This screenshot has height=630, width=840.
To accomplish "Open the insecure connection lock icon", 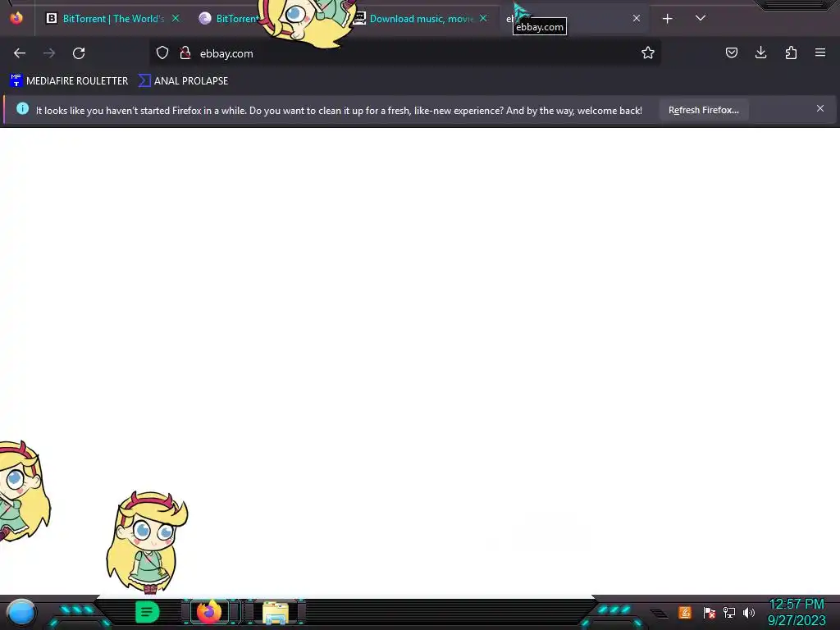I will 185,52.
